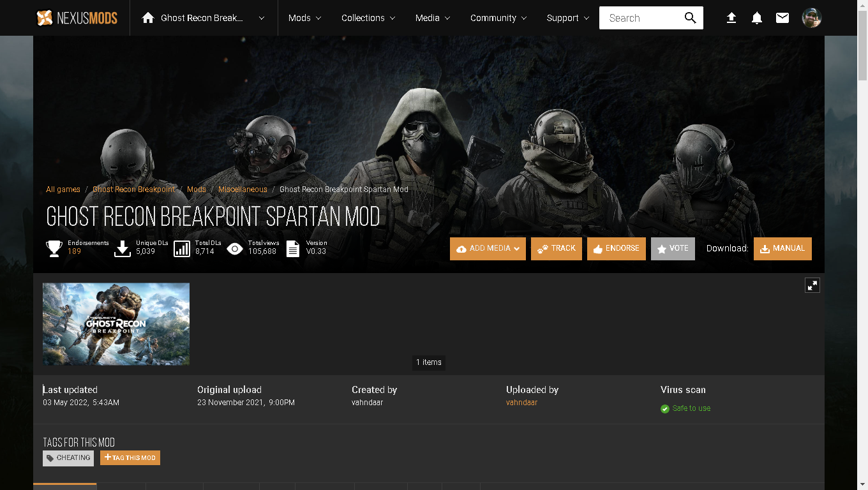Follow the All games breadcrumb link
This screenshot has height=490, width=868.
63,189
